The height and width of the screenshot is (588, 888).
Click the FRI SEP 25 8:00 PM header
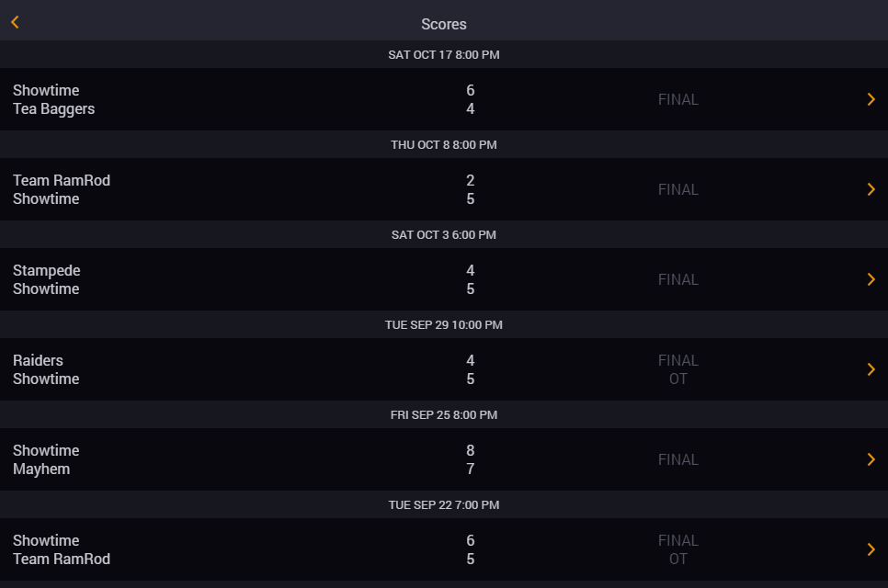click(444, 415)
